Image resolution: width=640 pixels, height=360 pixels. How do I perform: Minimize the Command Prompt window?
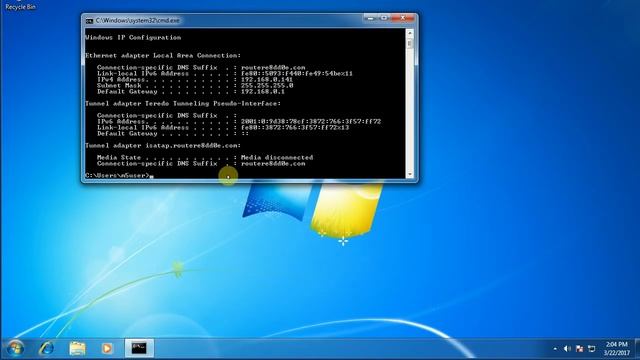pyautogui.click(x=371, y=18)
